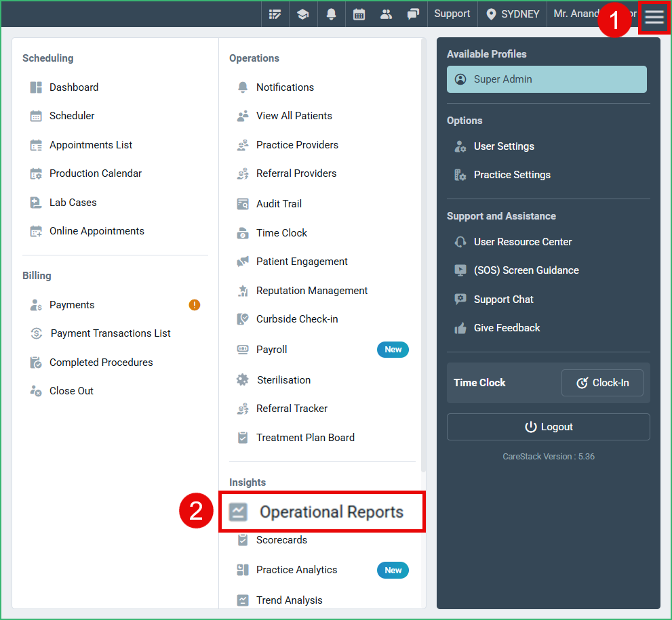Open the bell notifications icon in top bar
Image resolution: width=672 pixels, height=620 pixels.
[331, 14]
